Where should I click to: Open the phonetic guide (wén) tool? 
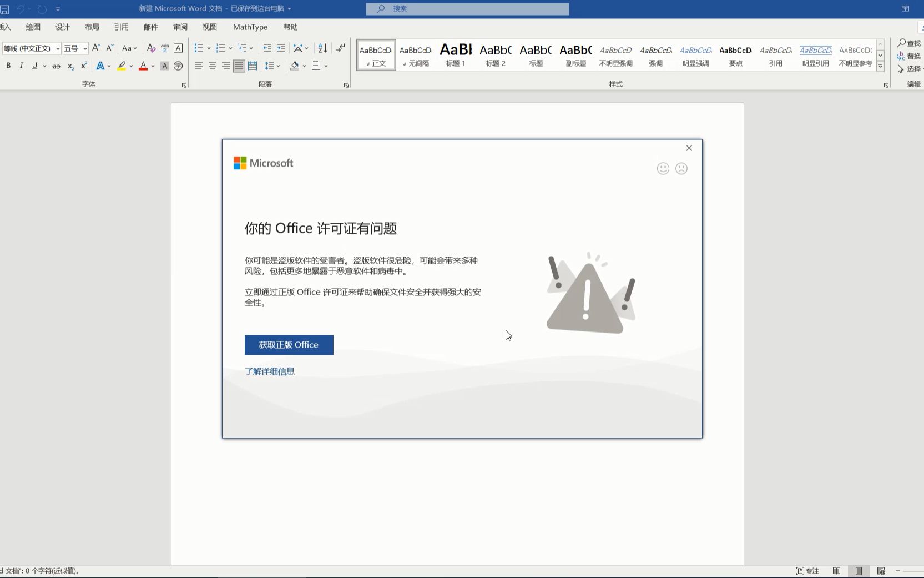tap(165, 48)
